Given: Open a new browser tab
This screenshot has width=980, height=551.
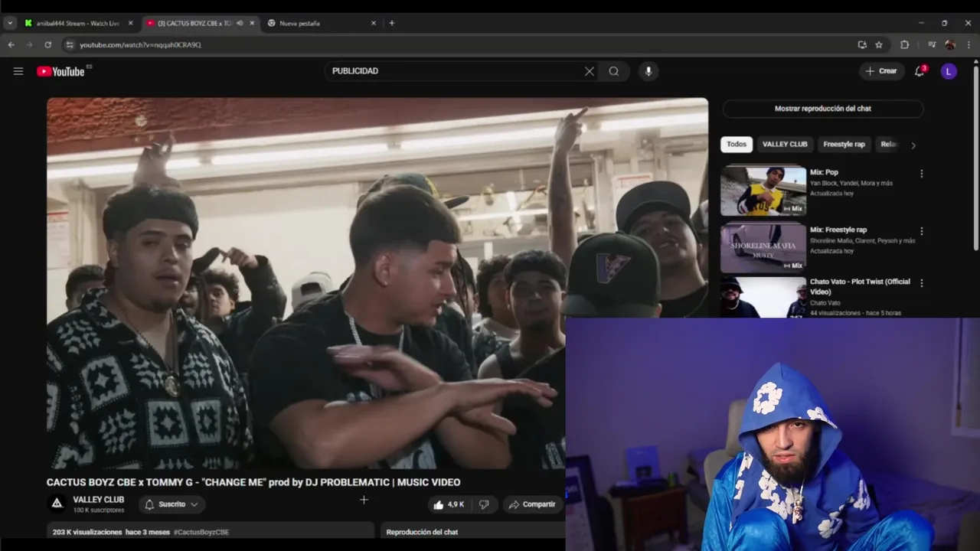Looking at the screenshot, I should point(392,23).
